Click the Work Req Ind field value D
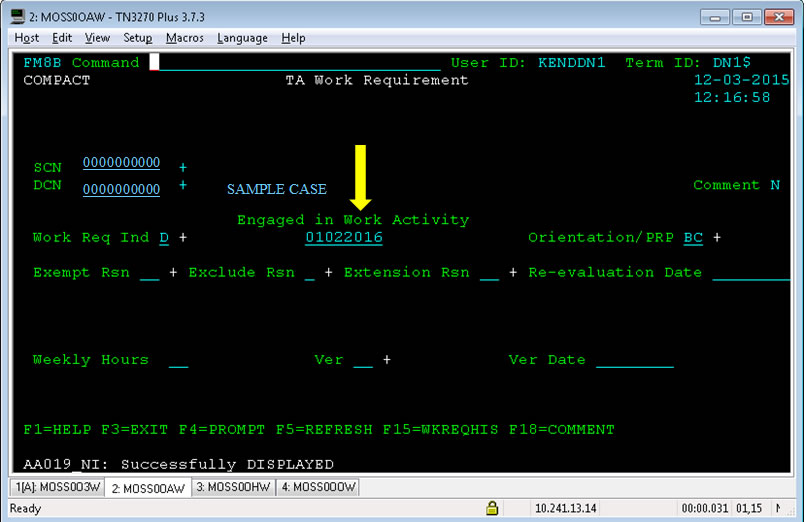This screenshot has width=806, height=522. tap(164, 238)
